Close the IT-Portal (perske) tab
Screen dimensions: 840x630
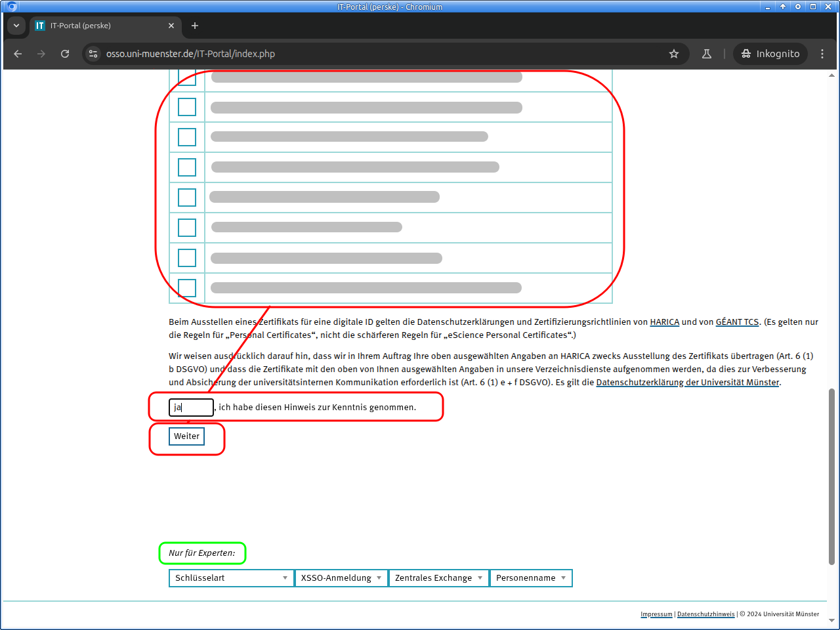pos(171,26)
